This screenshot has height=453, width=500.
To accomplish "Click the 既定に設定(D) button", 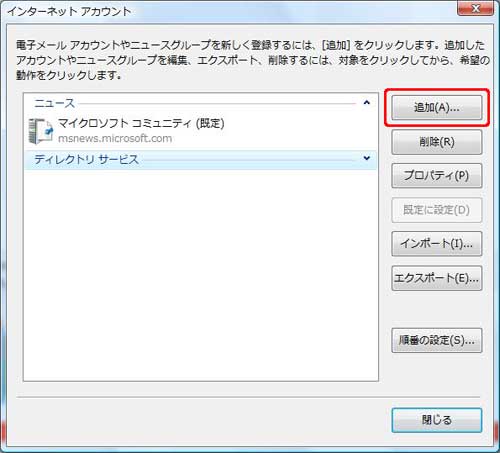I will (x=437, y=210).
